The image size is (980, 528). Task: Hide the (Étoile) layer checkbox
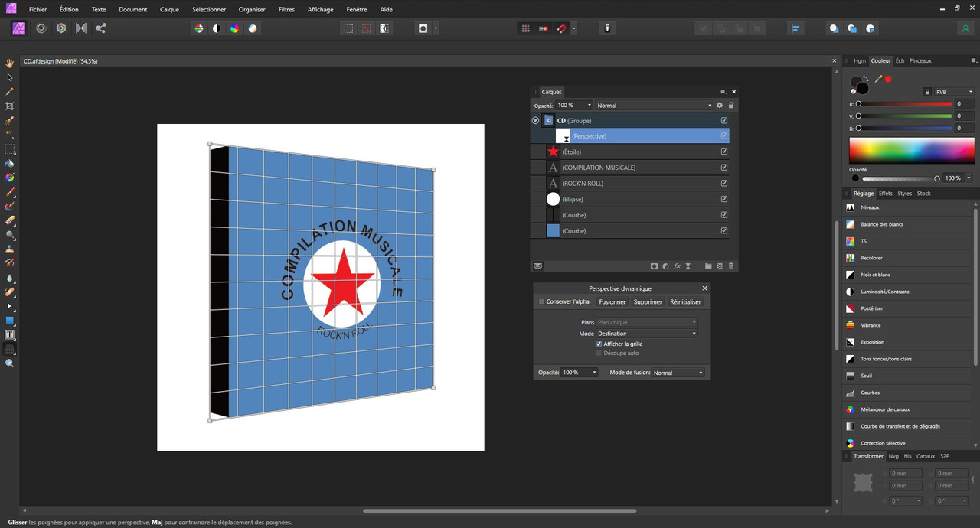coord(724,152)
